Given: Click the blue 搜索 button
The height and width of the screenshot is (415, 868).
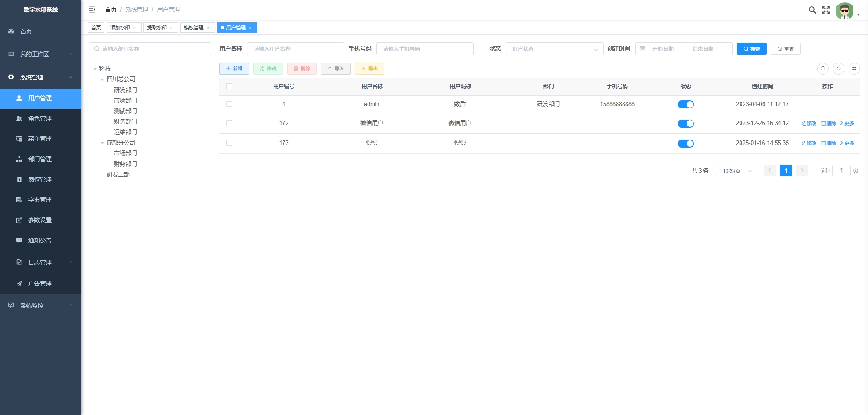Looking at the screenshot, I should click(752, 49).
